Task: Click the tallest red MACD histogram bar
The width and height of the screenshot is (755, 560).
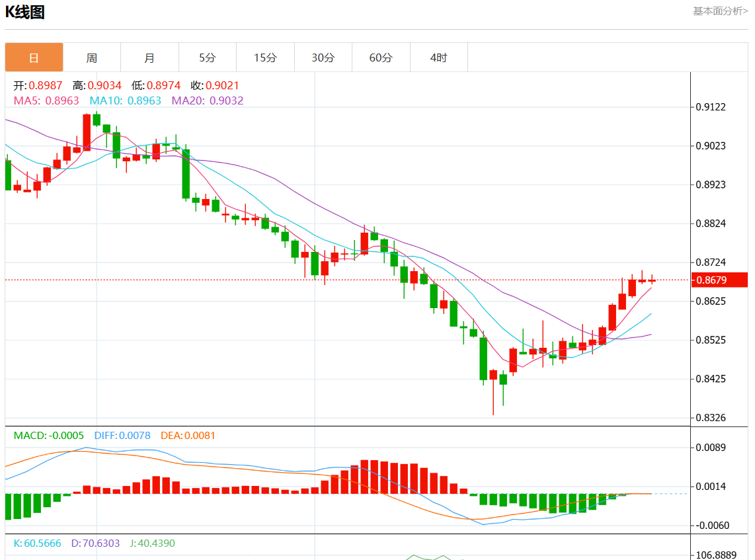Action: tap(364, 477)
